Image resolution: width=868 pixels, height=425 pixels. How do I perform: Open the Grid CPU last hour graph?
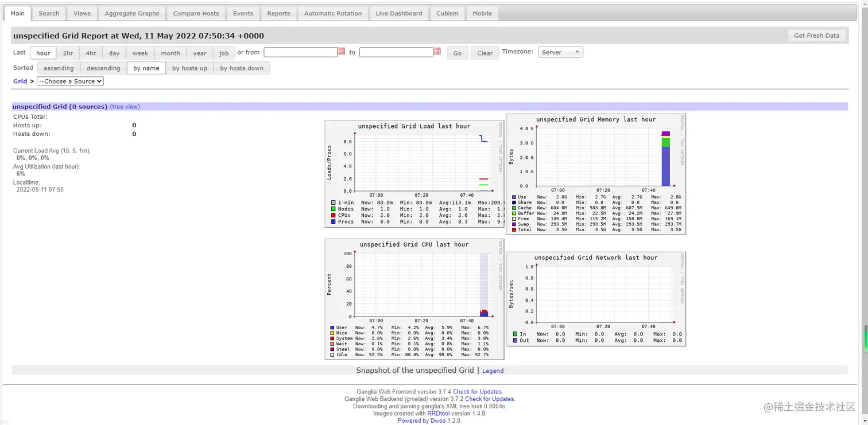click(x=414, y=299)
